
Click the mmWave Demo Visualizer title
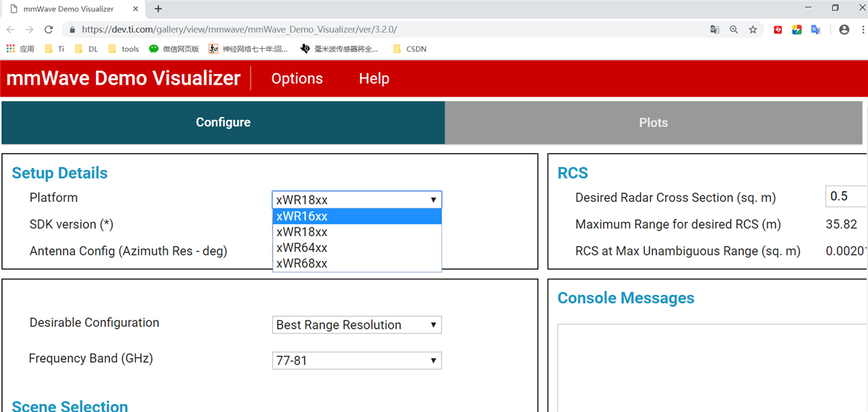point(123,78)
